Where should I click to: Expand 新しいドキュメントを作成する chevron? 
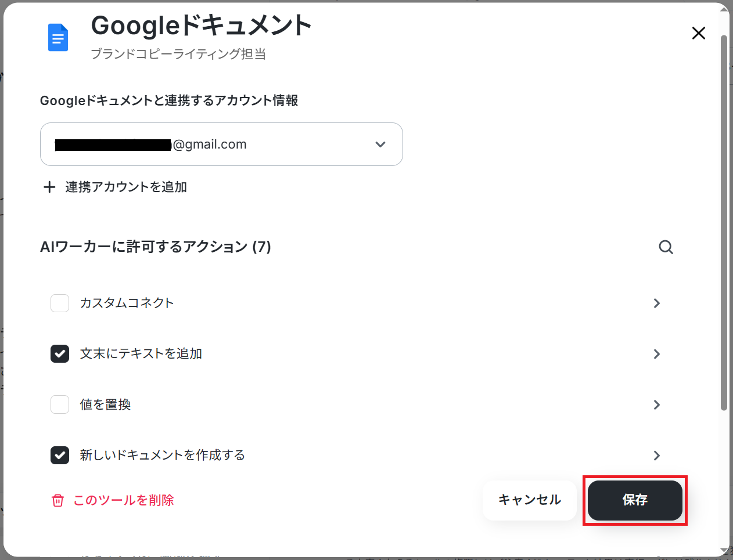657,456
